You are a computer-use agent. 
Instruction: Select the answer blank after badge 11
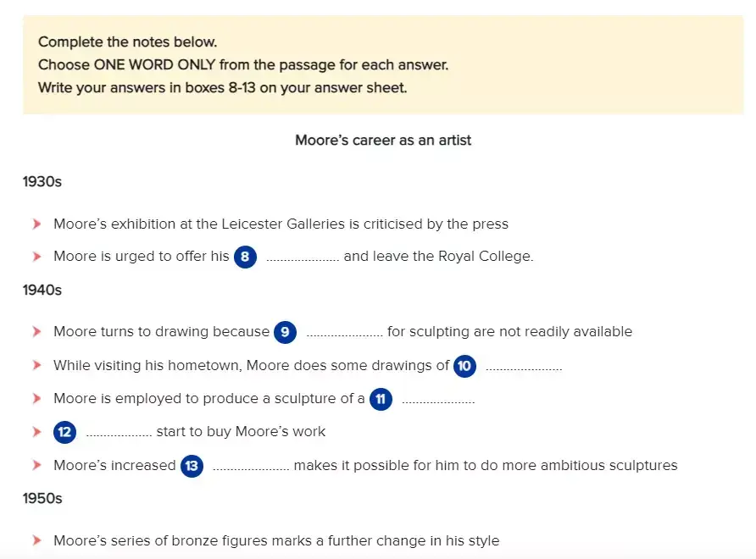[x=437, y=401]
